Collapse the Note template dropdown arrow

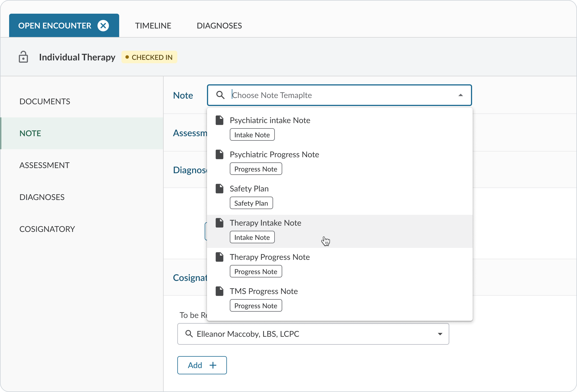pos(460,95)
